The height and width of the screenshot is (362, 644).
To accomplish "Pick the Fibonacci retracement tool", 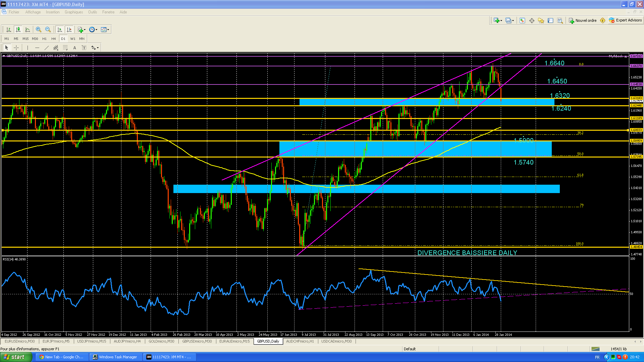I will (x=65, y=48).
